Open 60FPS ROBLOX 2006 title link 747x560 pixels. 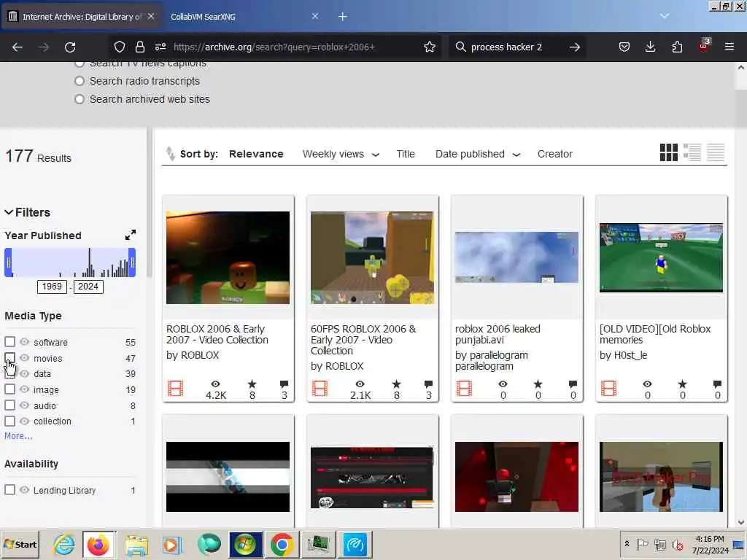click(363, 340)
